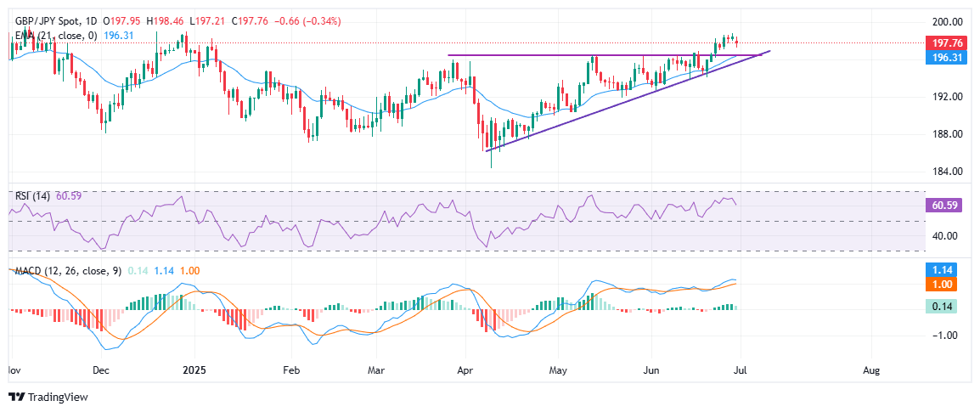Click the -1.00 level on MACD scale
The height and width of the screenshot is (412, 980).
(x=948, y=336)
